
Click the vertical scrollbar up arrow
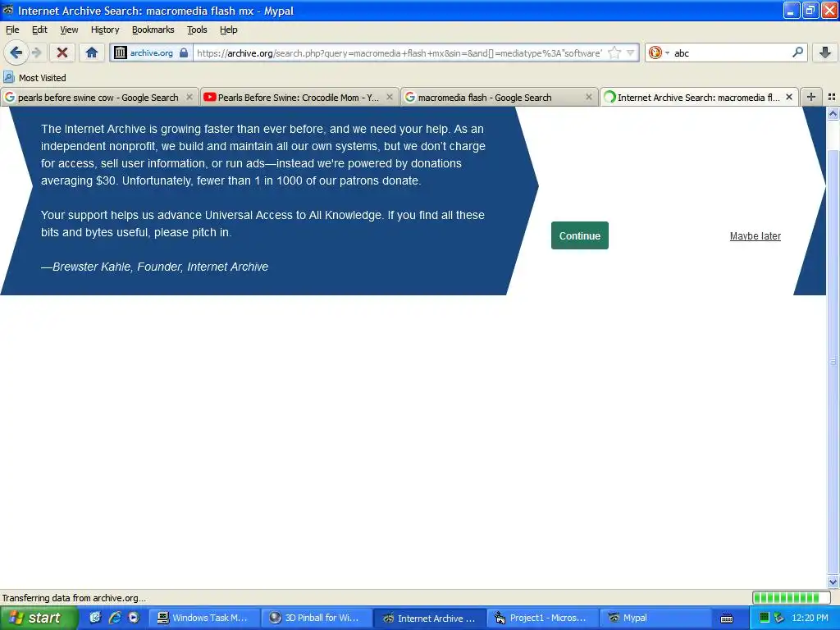coord(833,113)
